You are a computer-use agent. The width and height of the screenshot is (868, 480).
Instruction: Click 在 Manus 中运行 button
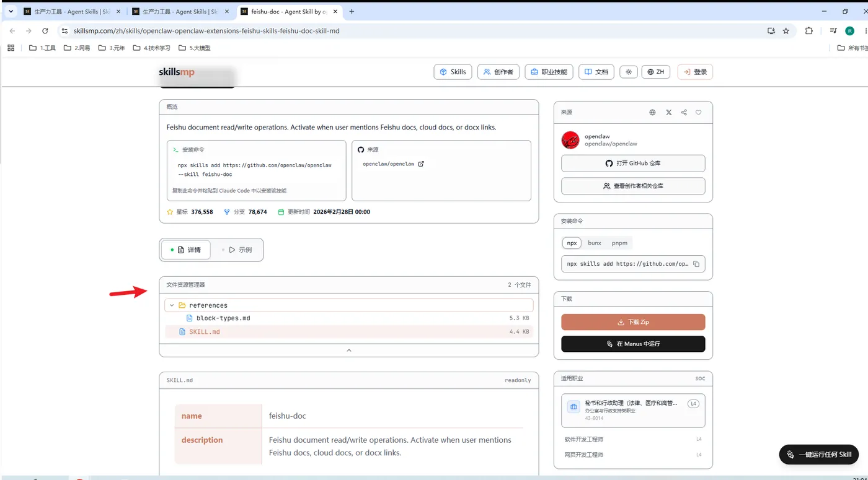click(633, 344)
